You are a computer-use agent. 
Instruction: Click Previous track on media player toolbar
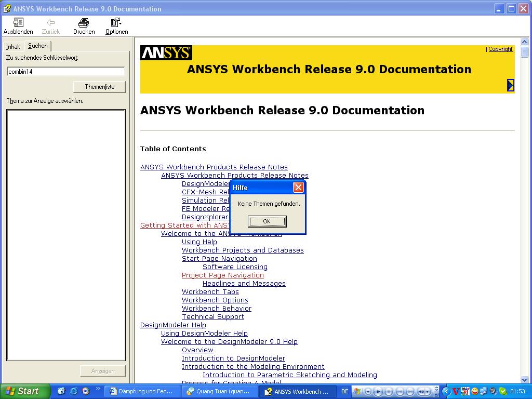click(x=400, y=392)
